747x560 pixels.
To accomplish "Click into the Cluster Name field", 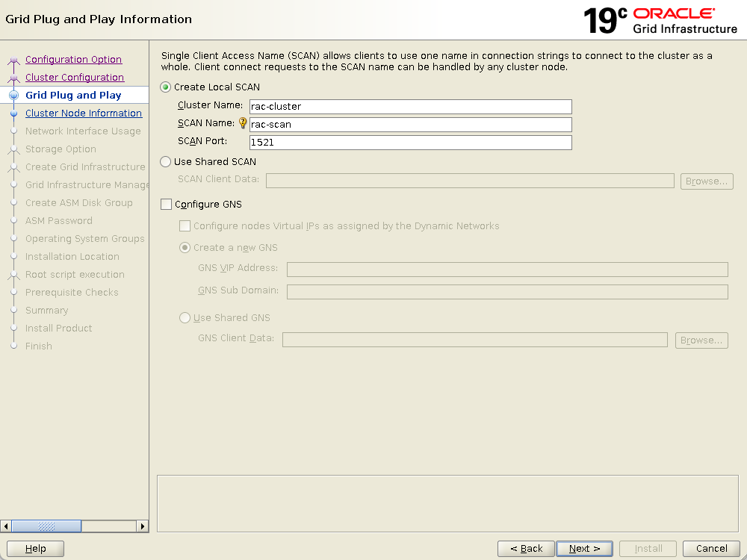I will point(410,107).
